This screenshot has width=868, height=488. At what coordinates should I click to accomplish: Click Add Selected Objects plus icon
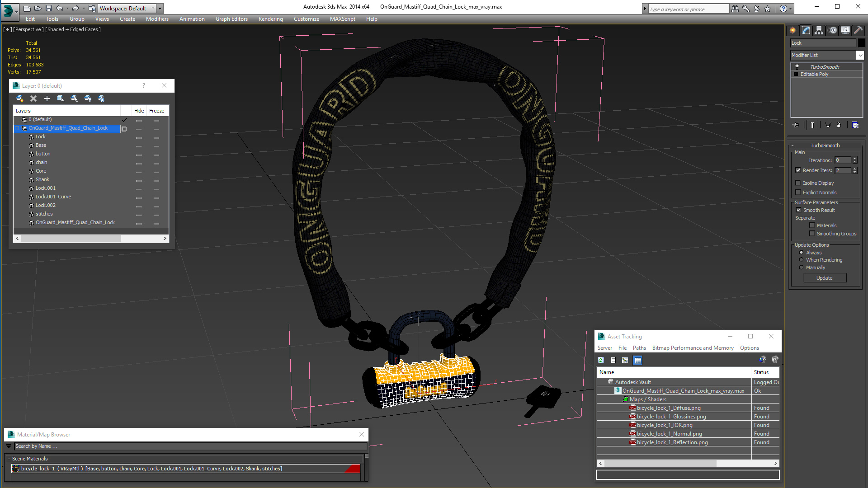[47, 99]
